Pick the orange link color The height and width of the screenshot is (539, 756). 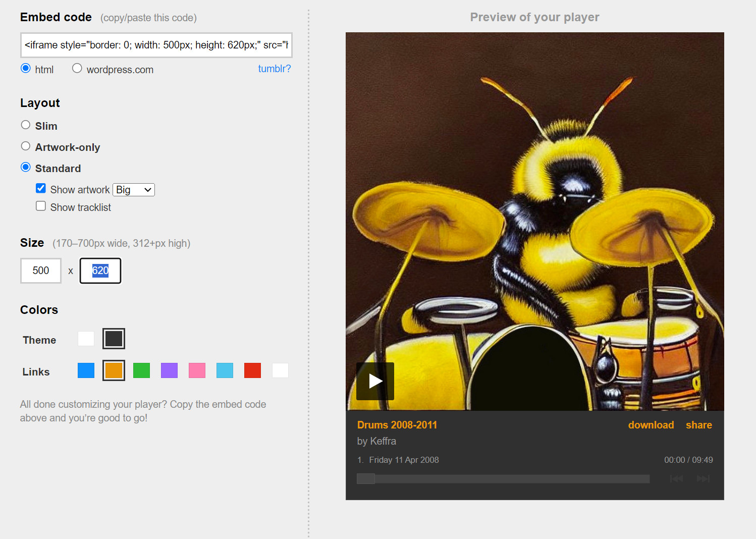click(x=114, y=370)
